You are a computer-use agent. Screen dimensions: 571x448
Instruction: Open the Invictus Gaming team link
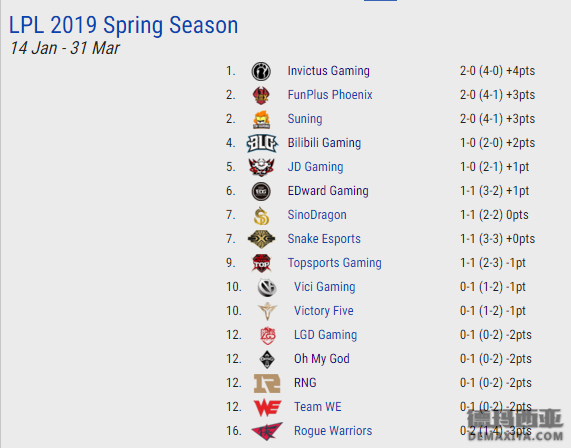coord(328,71)
